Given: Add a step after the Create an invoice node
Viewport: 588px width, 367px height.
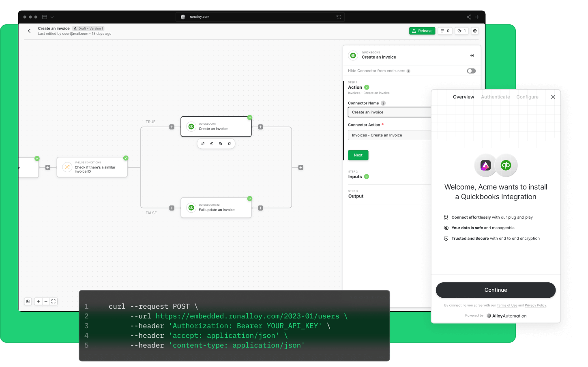Looking at the screenshot, I should [260, 127].
